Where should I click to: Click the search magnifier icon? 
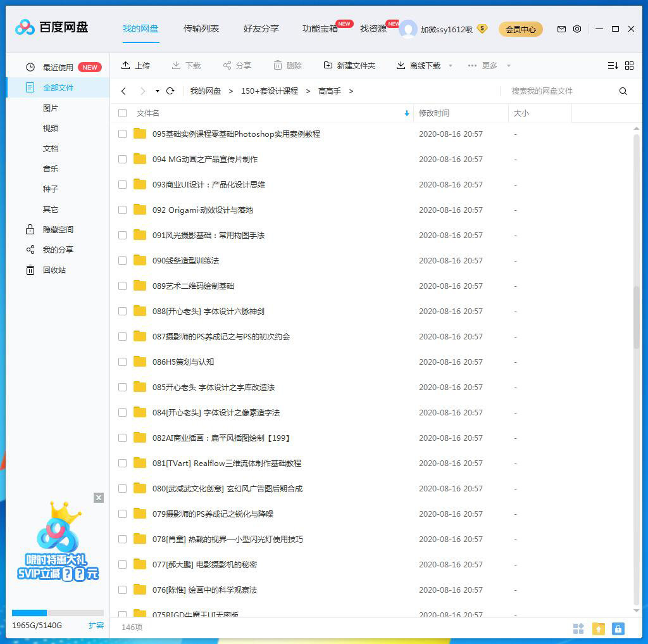(623, 91)
